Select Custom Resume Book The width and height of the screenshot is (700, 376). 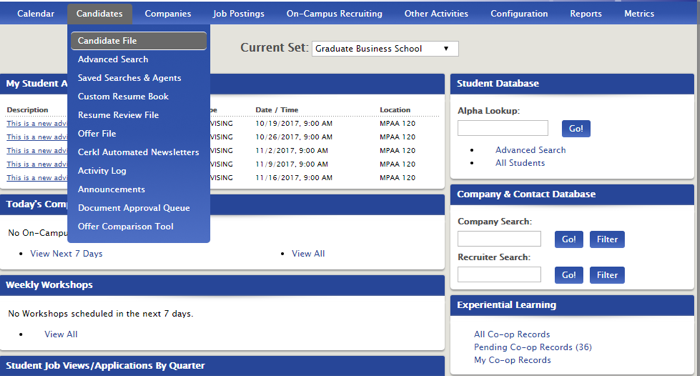pos(123,96)
